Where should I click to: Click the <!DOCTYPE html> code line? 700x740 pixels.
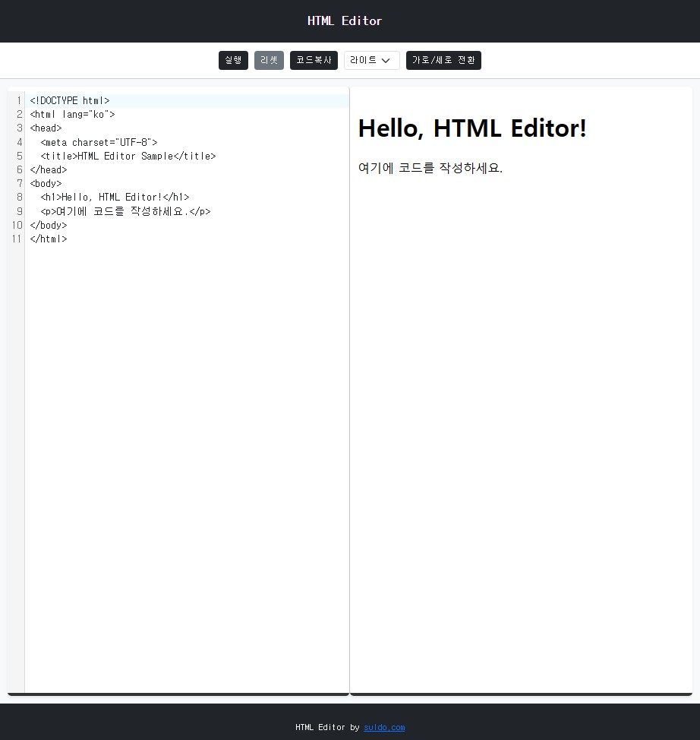point(70,100)
